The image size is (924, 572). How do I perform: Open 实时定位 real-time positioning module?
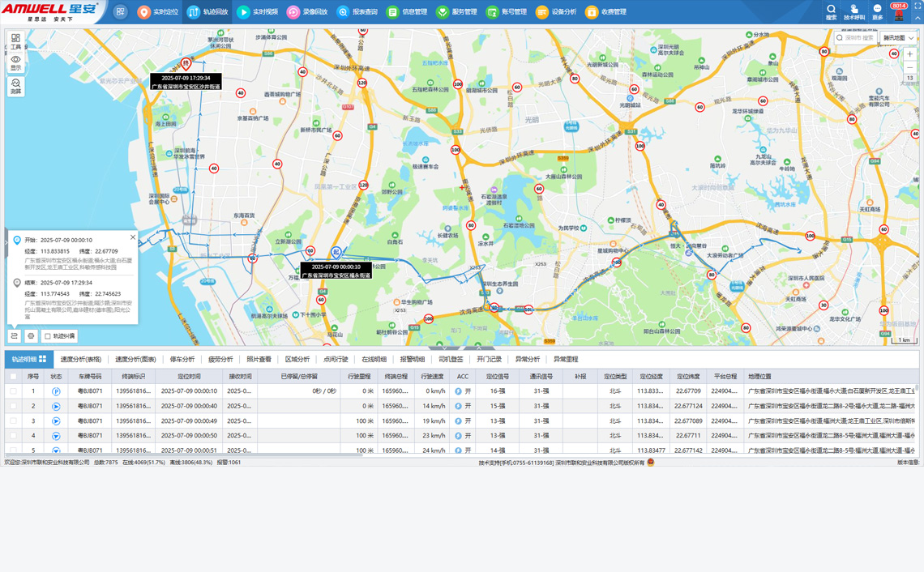point(157,12)
